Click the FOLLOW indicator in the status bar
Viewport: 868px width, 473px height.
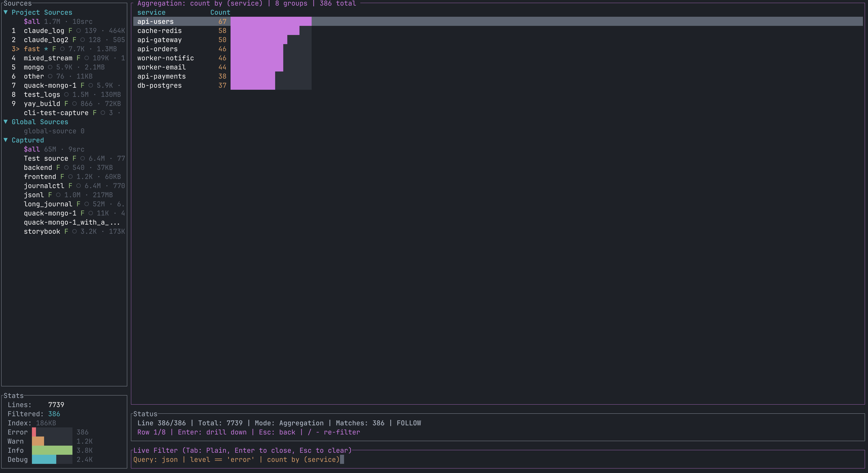point(409,423)
